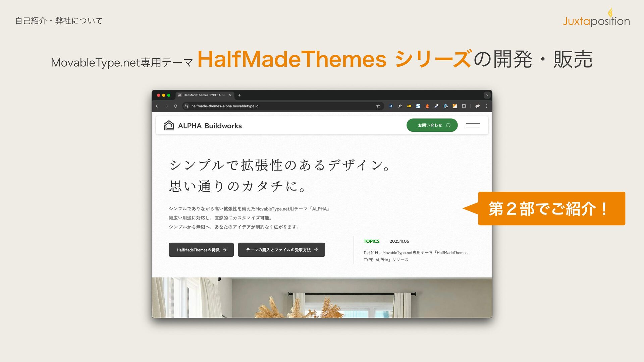Screen dimensions: 644x362
Task: Open a new tab with plus button
Action: point(239,95)
